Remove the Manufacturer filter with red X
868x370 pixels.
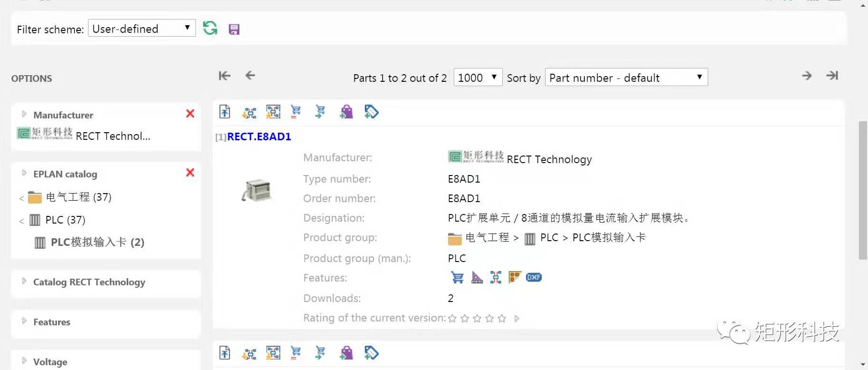[x=190, y=114]
